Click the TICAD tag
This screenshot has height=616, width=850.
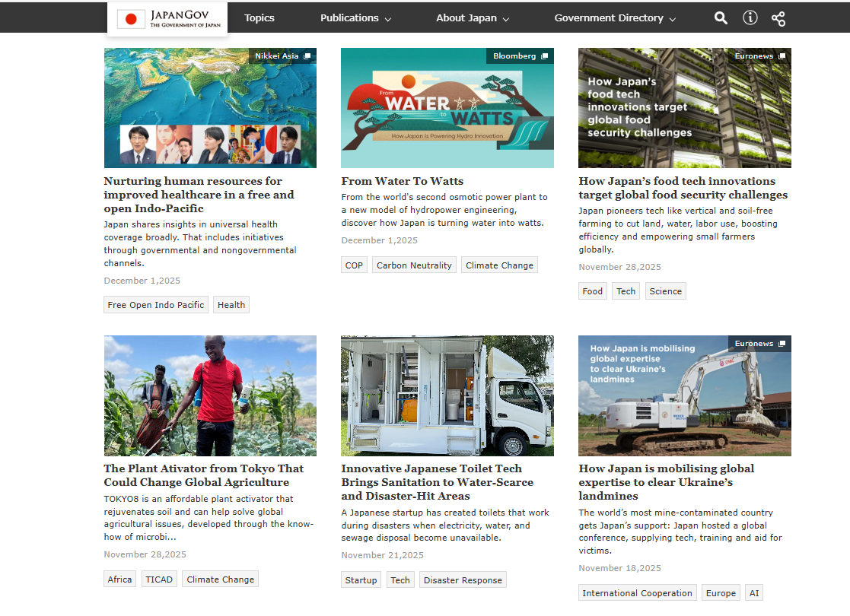tap(160, 579)
